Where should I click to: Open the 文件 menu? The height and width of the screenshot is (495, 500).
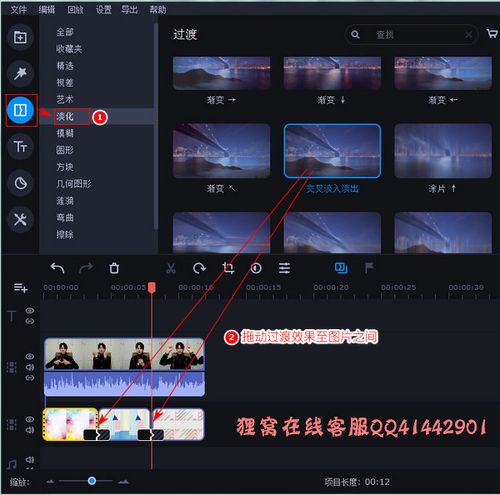click(x=19, y=9)
